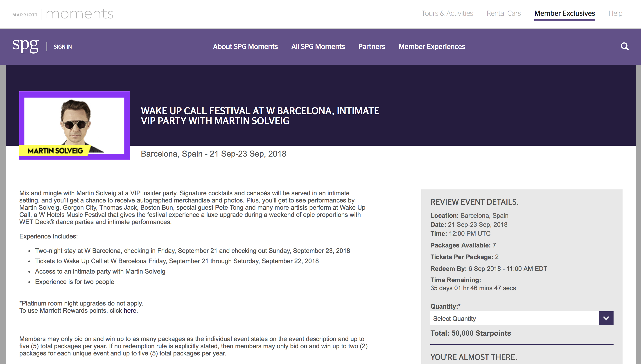Click SIGN IN
This screenshot has height=364, width=641.
click(63, 47)
